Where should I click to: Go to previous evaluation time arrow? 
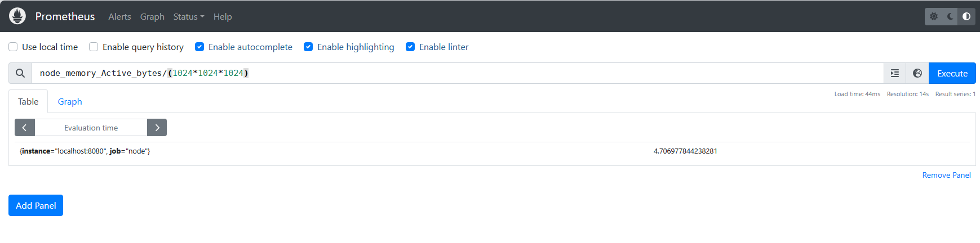point(25,128)
